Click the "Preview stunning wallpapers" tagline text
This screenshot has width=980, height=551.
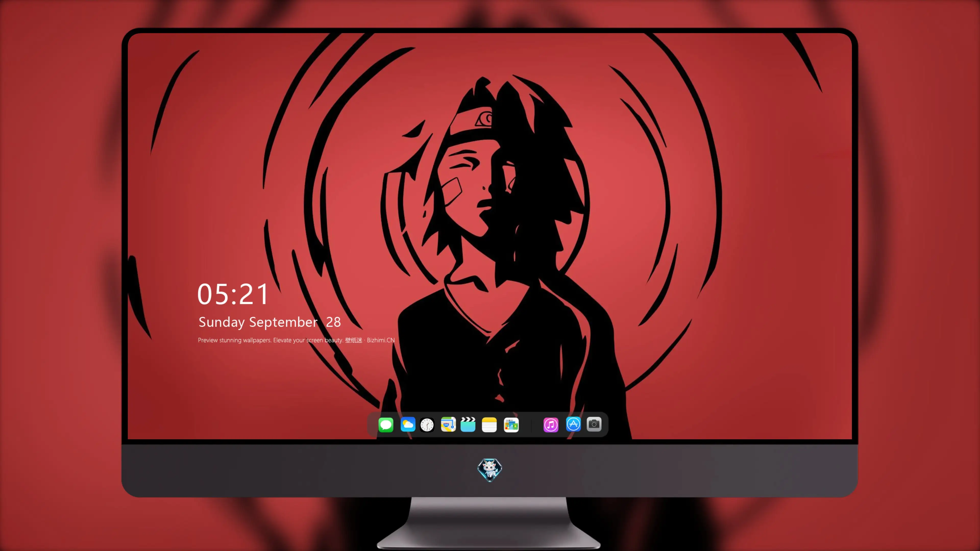tap(296, 340)
